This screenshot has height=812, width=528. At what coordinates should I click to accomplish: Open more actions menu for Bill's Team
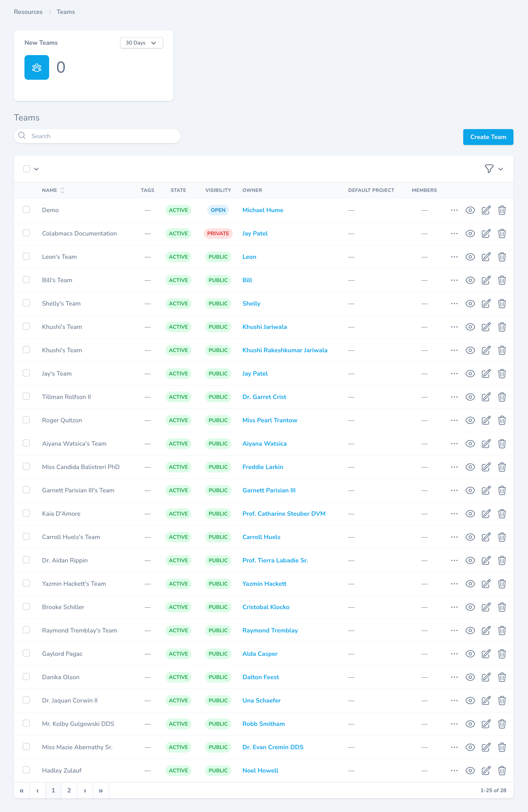click(454, 280)
